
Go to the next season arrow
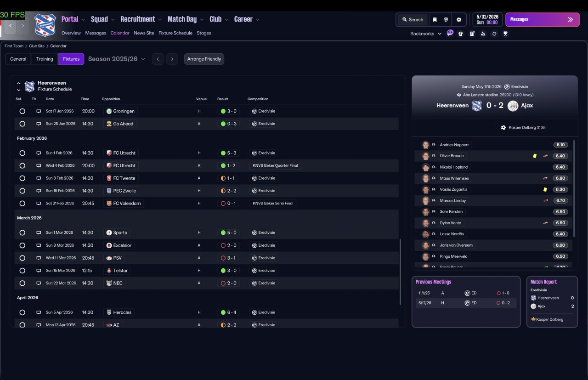172,59
